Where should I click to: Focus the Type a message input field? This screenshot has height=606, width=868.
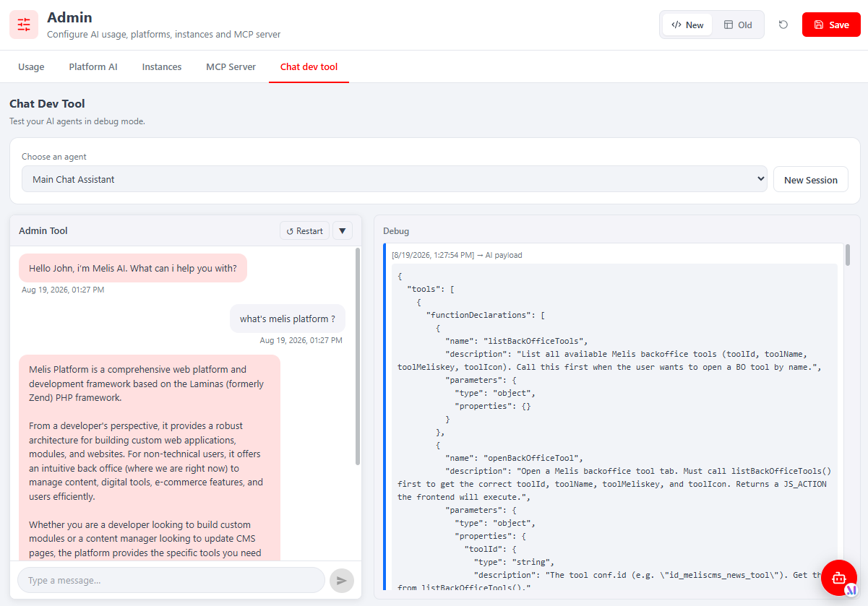[171, 580]
